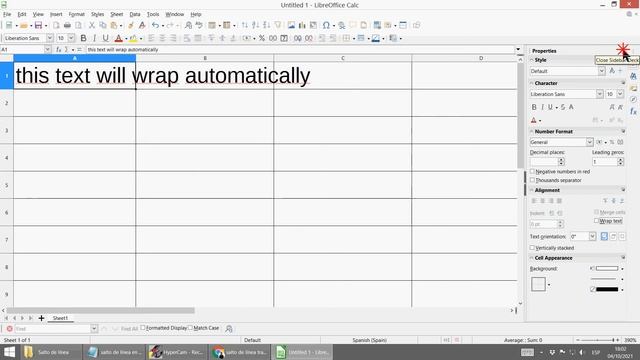
Task: Pick border line color black swatch
Action: pyautogui.click(x=607, y=289)
